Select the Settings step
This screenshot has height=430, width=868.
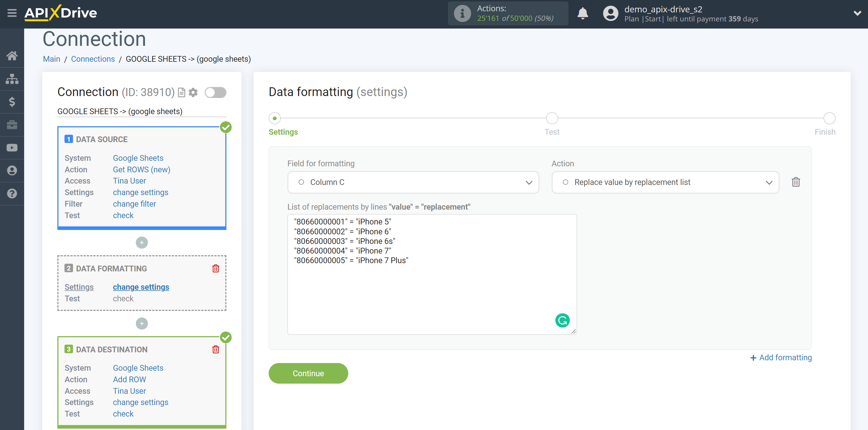(275, 118)
